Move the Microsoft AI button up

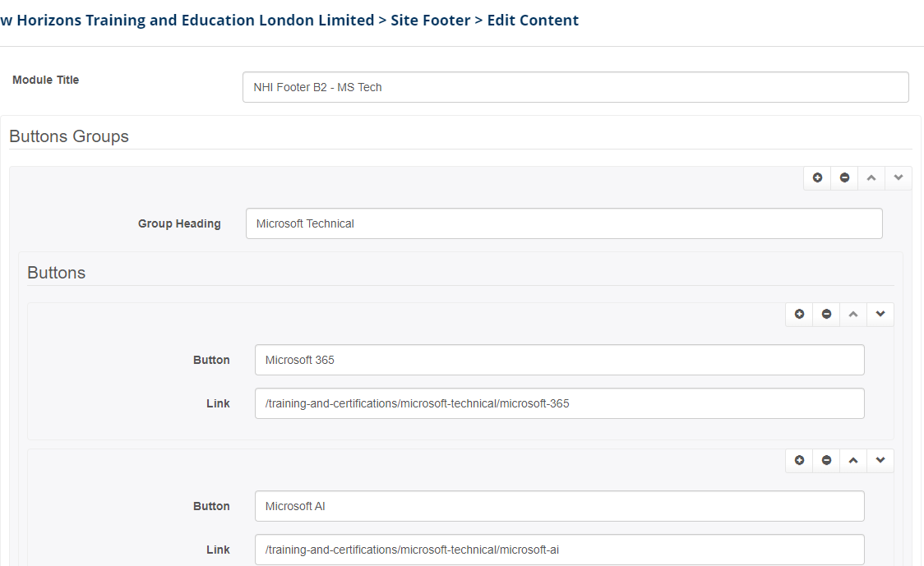point(853,460)
